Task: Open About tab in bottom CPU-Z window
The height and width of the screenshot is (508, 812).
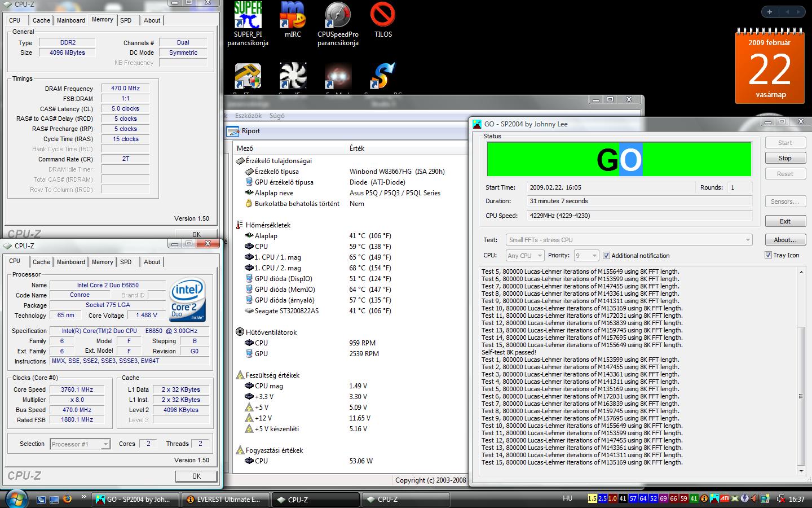Action: [152, 262]
